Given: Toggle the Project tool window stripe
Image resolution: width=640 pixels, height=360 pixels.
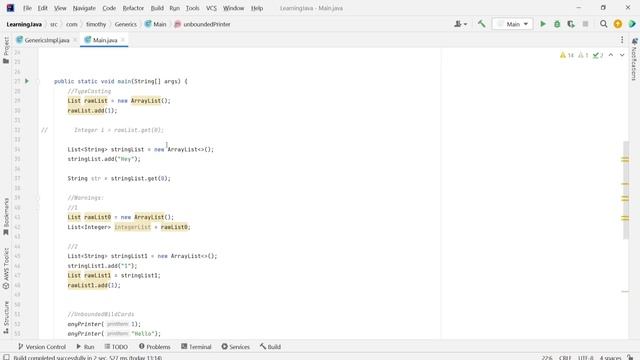Looking at the screenshot, I should pos(6,50).
